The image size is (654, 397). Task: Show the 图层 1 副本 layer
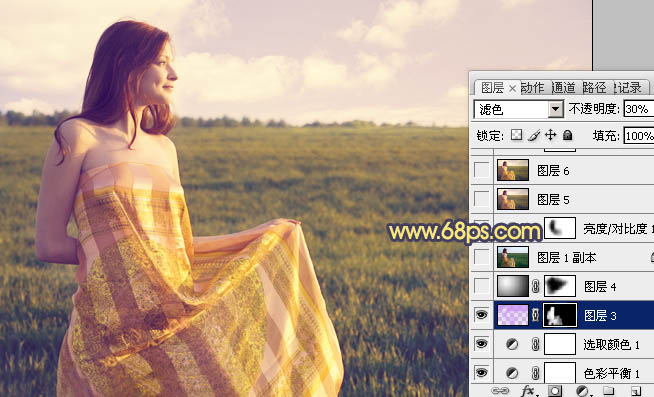click(x=481, y=257)
